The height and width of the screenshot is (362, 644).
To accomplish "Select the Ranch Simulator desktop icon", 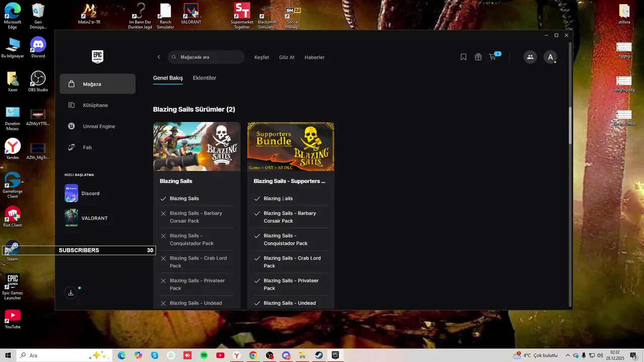I will point(166,16).
